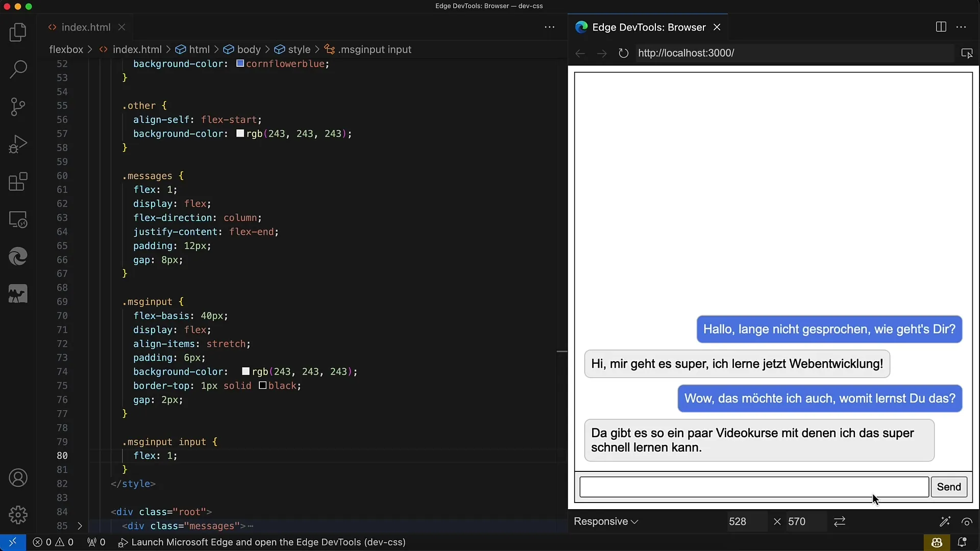Open more actions for index.html editor group
The width and height of the screenshot is (980, 551).
(x=549, y=27)
